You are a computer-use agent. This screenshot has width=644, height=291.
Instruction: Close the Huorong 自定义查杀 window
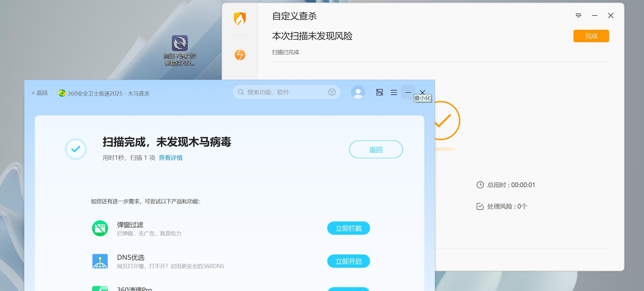[x=610, y=15]
